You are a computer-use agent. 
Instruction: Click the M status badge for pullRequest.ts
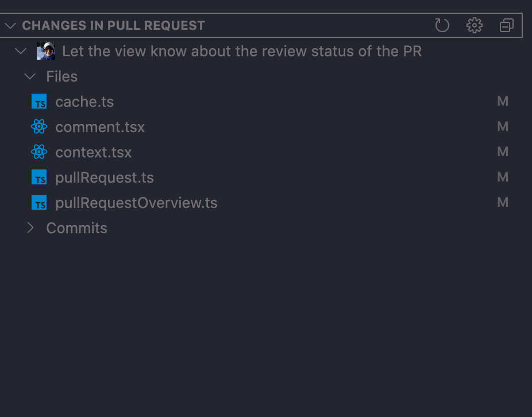tap(503, 177)
